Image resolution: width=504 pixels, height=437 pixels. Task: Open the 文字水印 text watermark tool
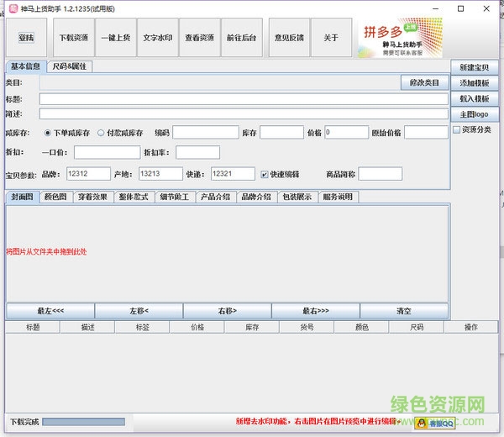click(158, 38)
